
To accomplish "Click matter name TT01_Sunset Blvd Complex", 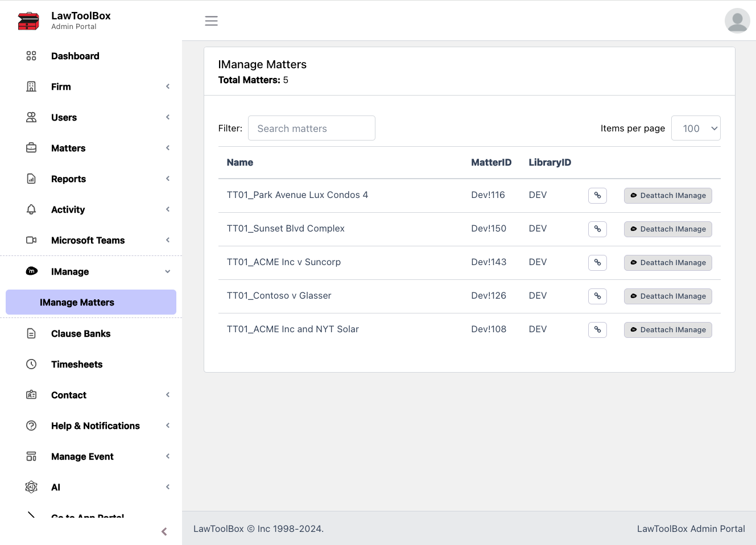I will click(286, 228).
